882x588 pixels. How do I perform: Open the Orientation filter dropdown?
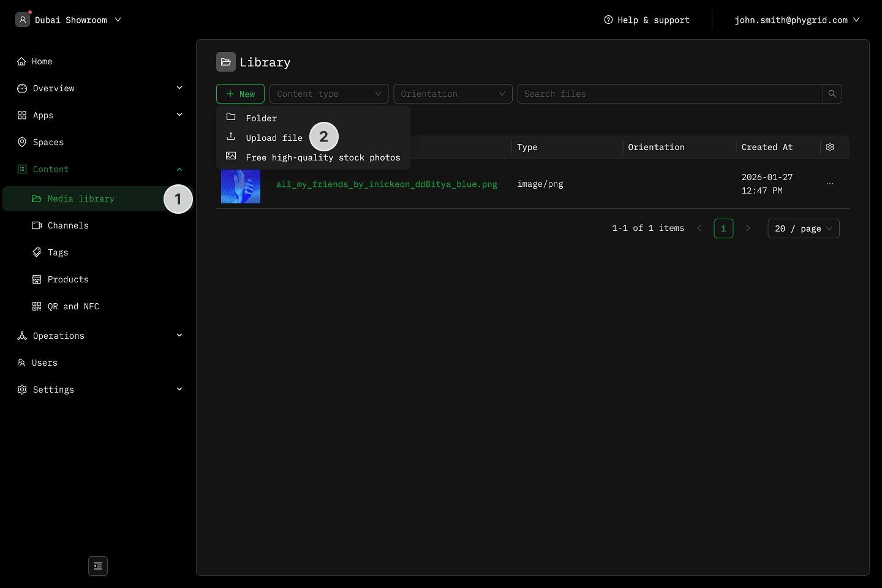coord(453,94)
